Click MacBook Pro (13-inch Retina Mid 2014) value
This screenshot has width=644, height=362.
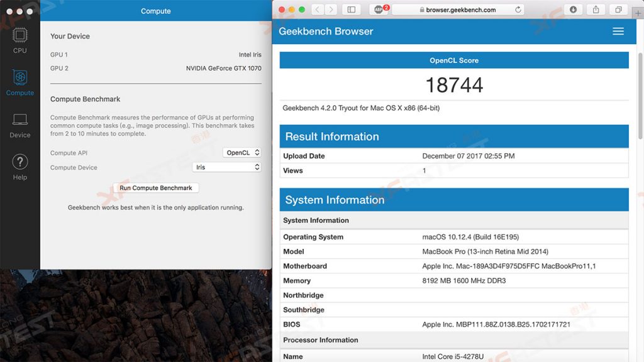tap(485, 251)
